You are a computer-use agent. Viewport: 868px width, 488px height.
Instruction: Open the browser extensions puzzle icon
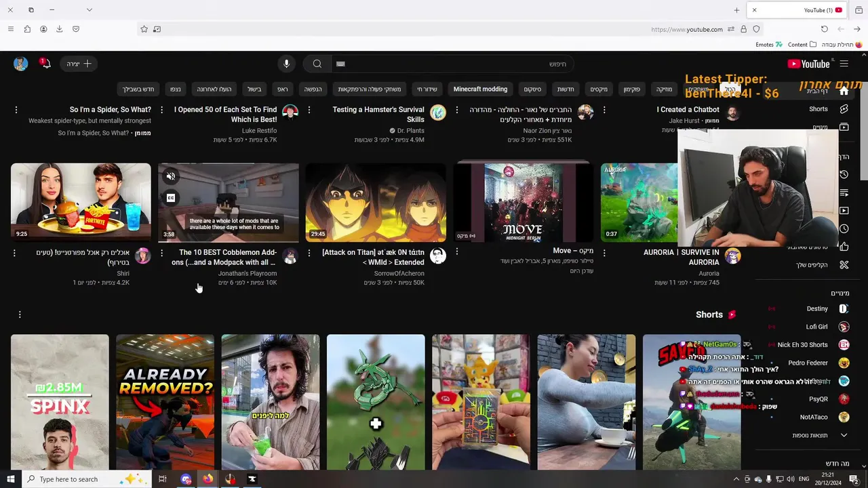27,29
